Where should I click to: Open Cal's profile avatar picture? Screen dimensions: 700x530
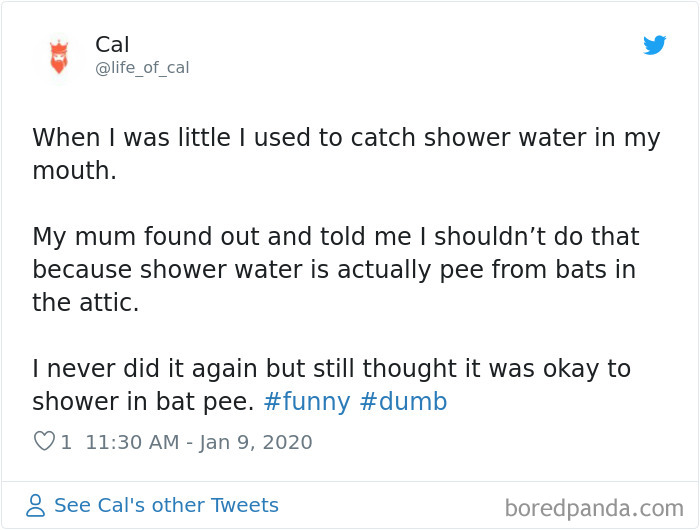59,56
